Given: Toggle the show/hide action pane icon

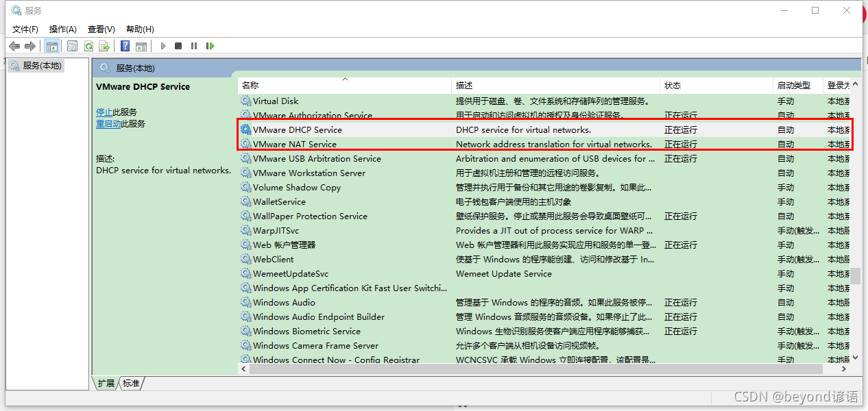Looking at the screenshot, I should point(141,46).
